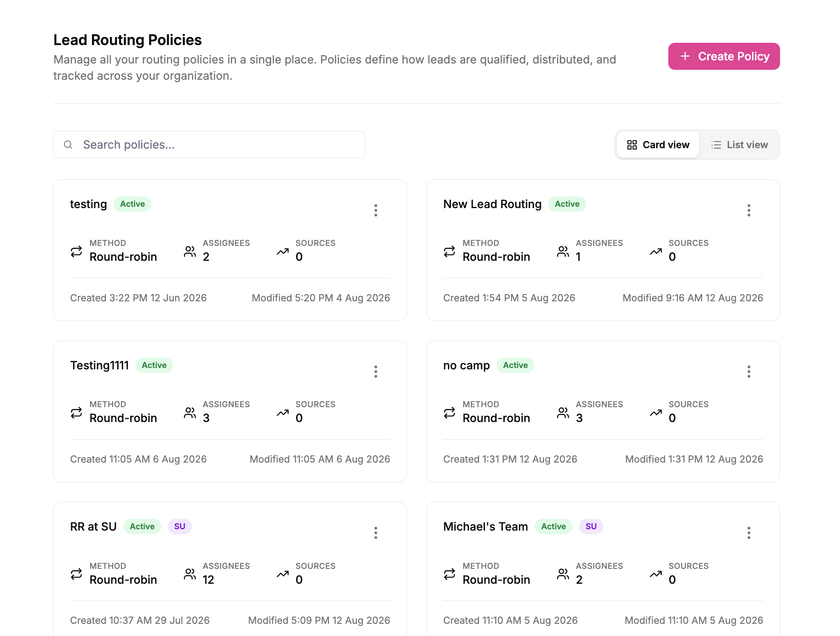840x636 pixels.
Task: Click the round-robin arrows icon on testing card
Action: (x=77, y=251)
